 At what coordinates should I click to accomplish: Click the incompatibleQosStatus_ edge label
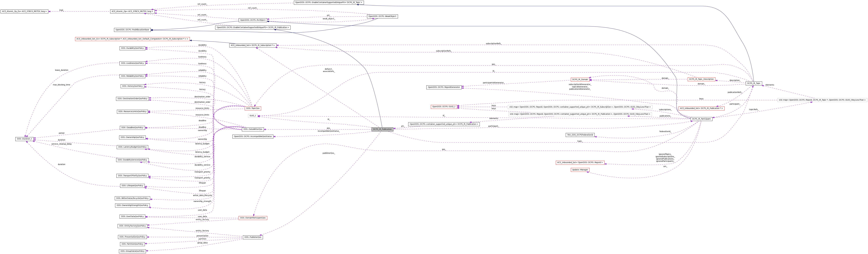[329, 131]
